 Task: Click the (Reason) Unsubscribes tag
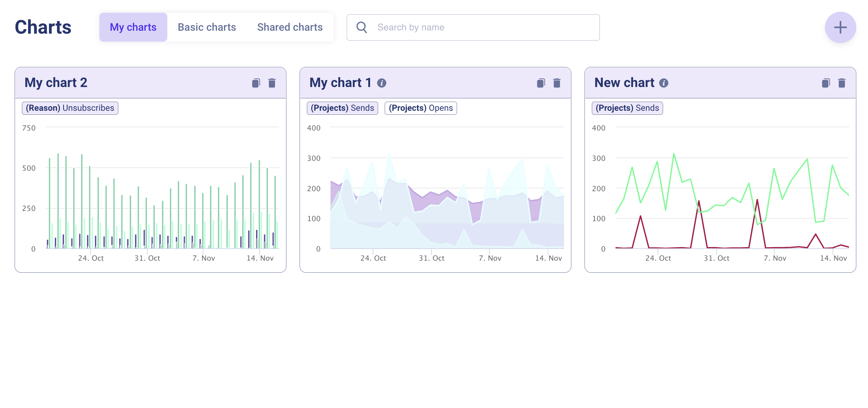[70, 108]
